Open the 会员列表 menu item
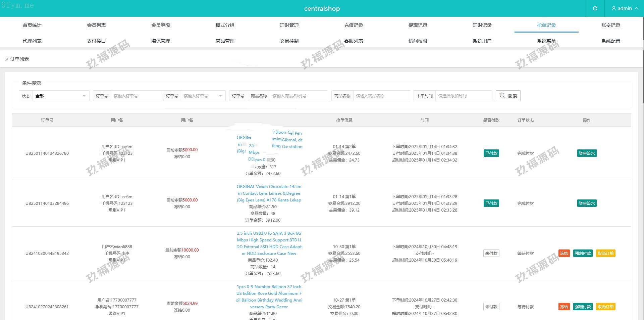The image size is (644, 320). (96, 25)
